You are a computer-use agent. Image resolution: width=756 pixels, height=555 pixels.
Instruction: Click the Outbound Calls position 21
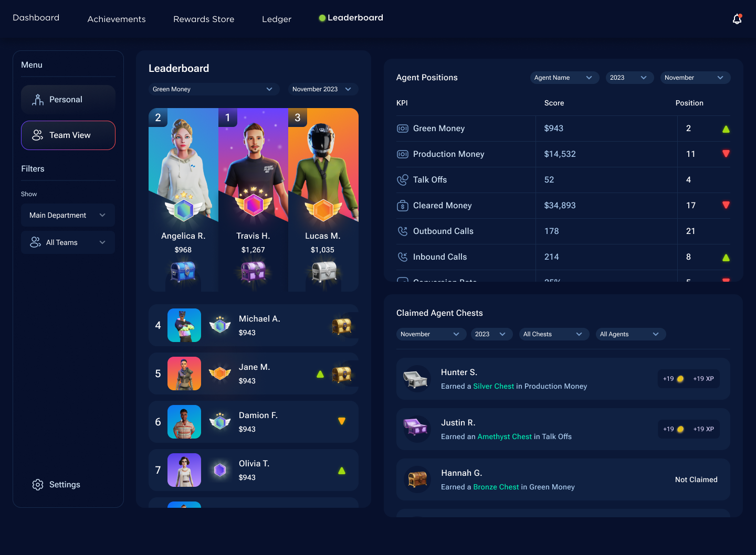[690, 231]
